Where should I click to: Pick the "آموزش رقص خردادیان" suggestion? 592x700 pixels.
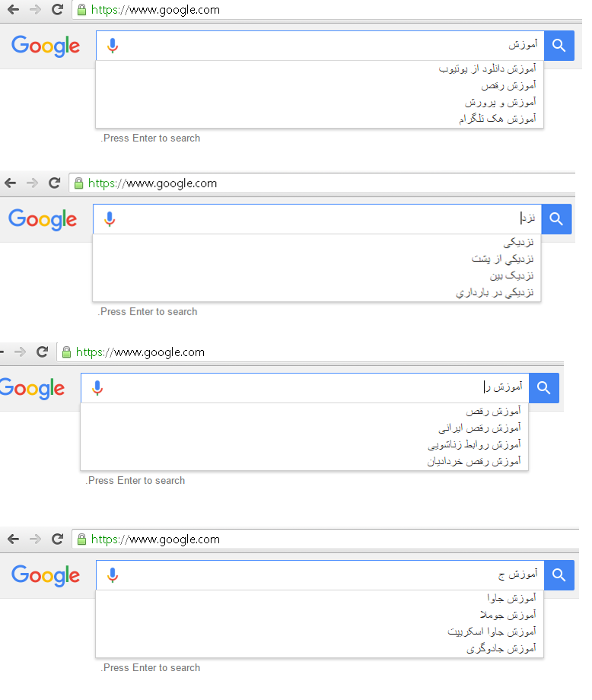pyautogui.click(x=473, y=461)
